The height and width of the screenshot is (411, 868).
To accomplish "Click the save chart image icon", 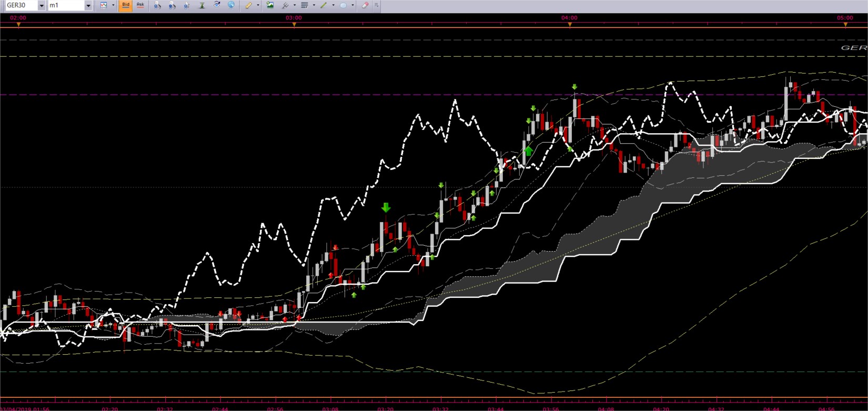I will click(x=270, y=5).
